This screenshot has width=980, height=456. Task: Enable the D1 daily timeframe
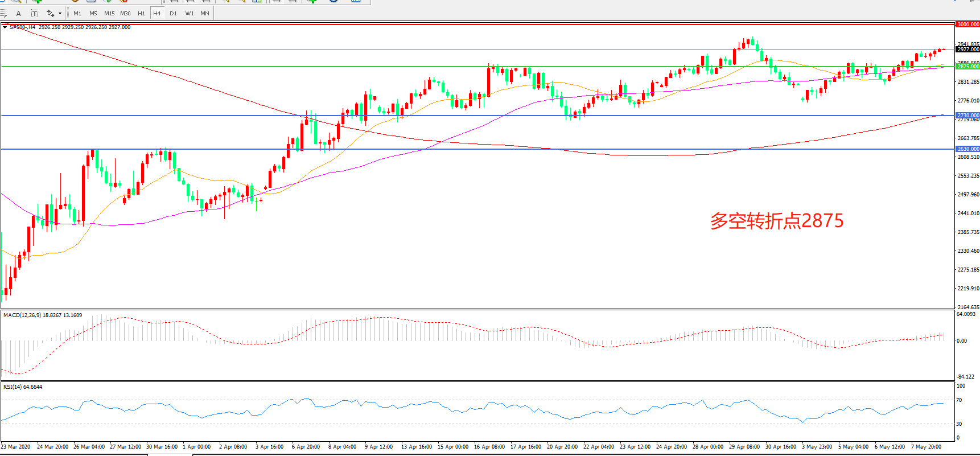point(173,13)
